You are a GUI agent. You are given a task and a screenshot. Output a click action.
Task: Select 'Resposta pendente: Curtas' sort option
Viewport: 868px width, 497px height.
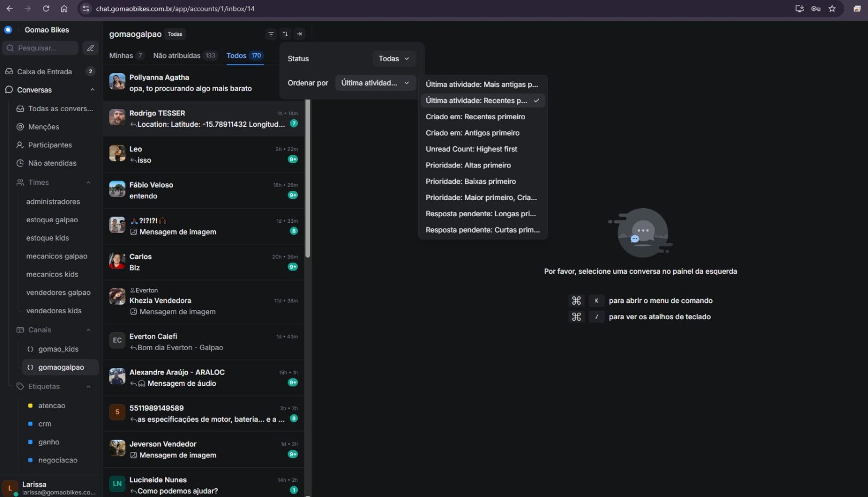pos(483,230)
